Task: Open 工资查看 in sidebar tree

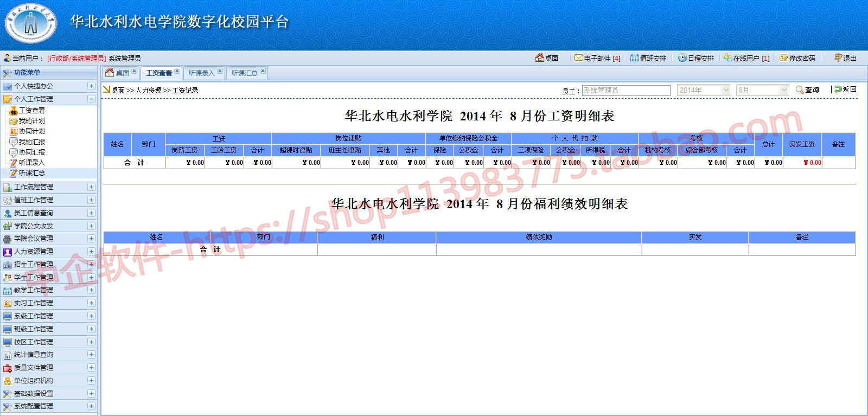Action: pos(32,111)
